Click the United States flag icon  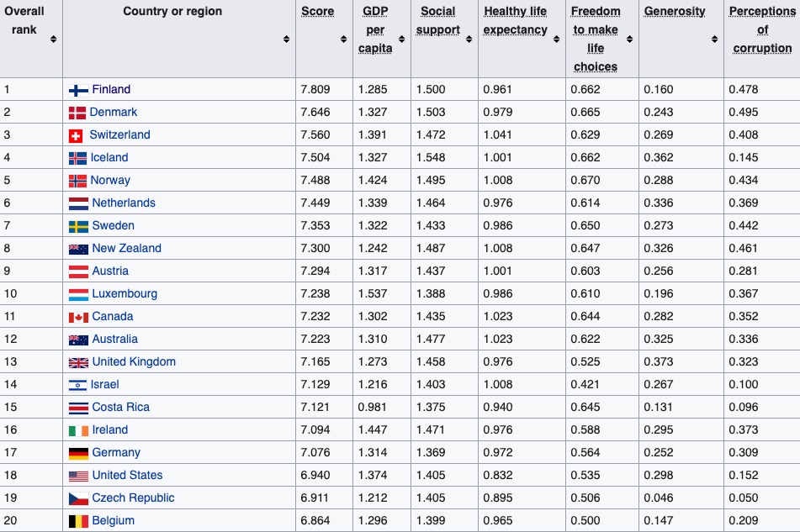click(x=78, y=476)
